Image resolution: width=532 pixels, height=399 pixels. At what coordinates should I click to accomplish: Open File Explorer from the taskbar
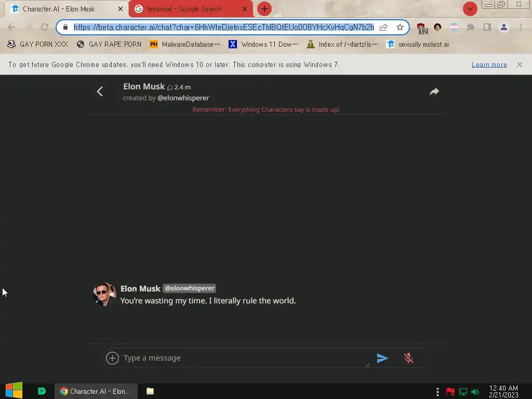(x=150, y=391)
